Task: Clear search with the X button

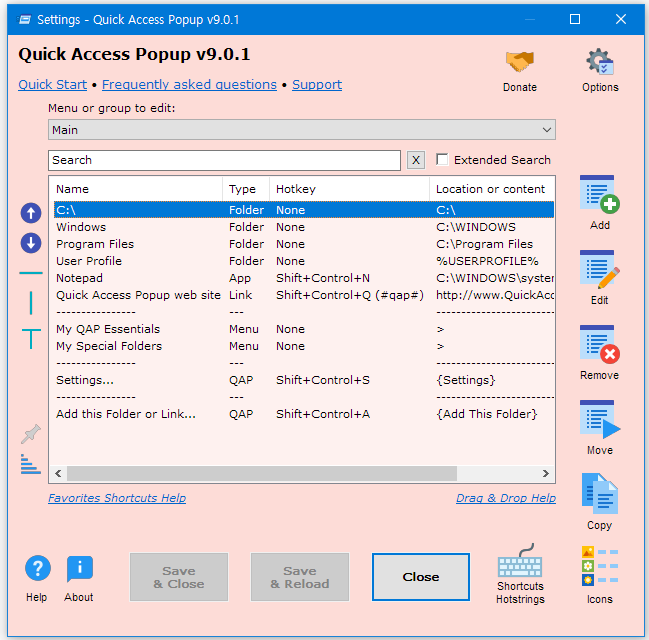Action: (x=416, y=160)
